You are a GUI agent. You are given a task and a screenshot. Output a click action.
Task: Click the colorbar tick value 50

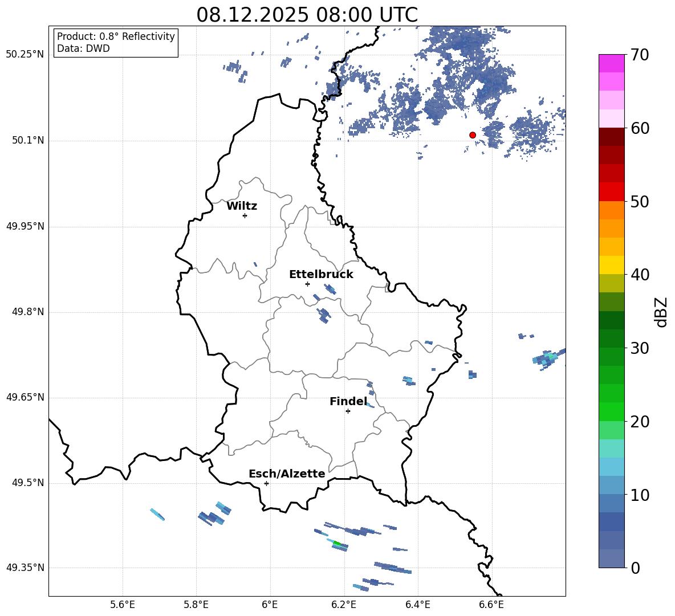click(640, 201)
